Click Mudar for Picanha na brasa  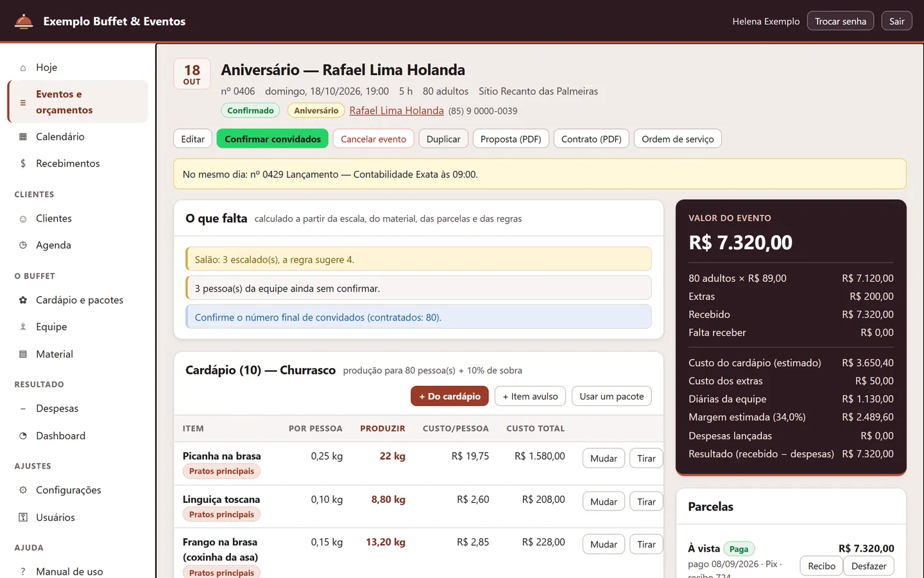point(604,459)
